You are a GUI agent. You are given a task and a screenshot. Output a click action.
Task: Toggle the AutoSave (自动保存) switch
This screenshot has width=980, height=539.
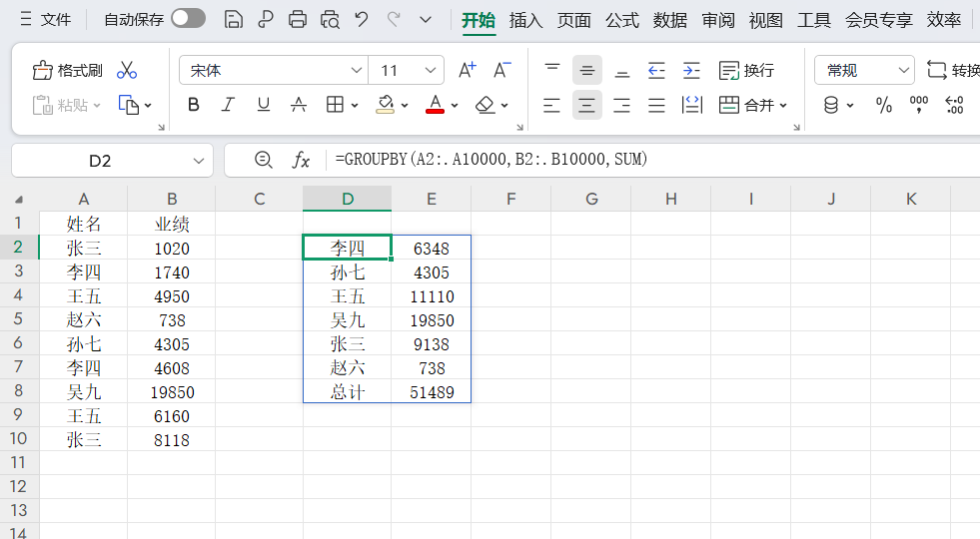[188, 19]
